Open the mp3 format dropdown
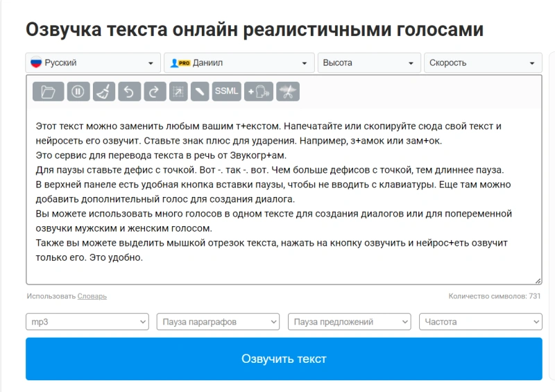Viewport: 555px width, 392px height. pyautogui.click(x=87, y=321)
